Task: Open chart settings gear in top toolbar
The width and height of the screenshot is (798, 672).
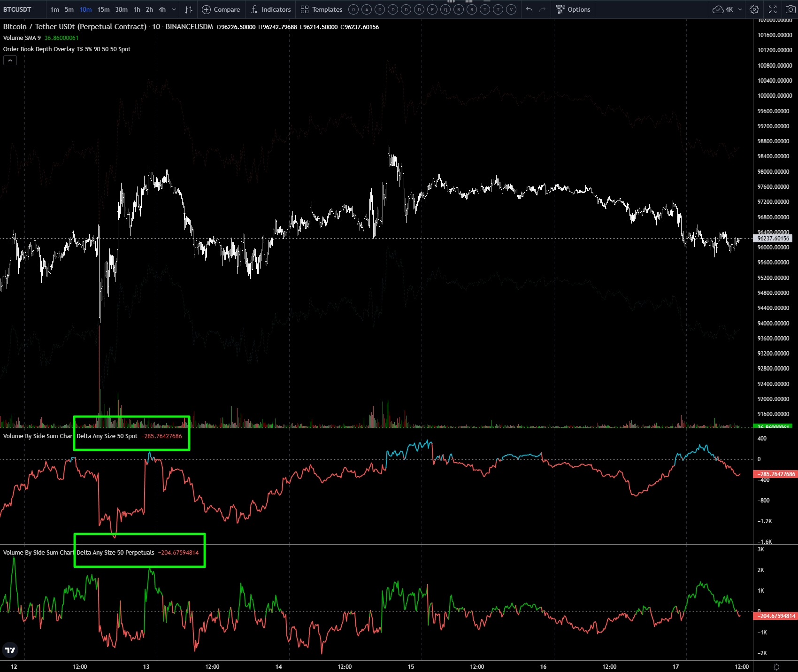Action: (x=754, y=9)
